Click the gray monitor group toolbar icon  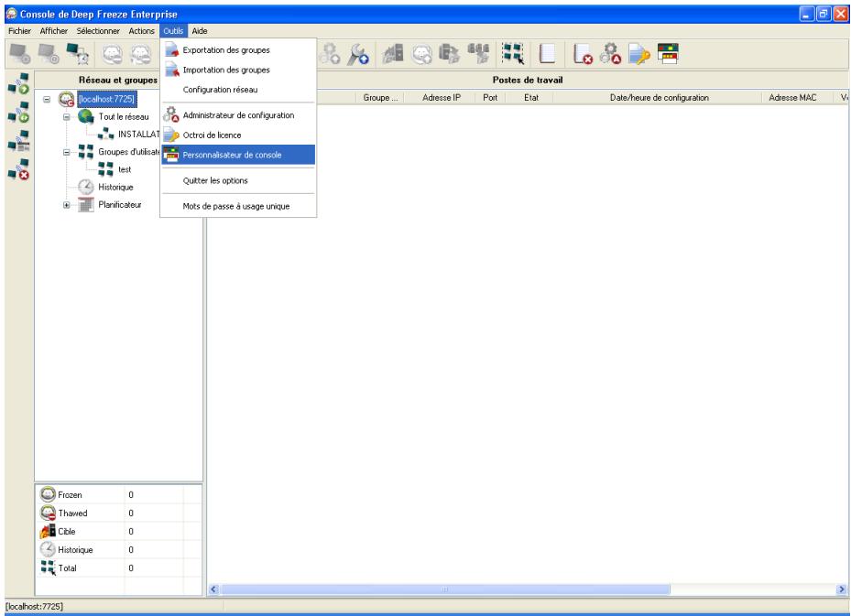click(x=479, y=54)
